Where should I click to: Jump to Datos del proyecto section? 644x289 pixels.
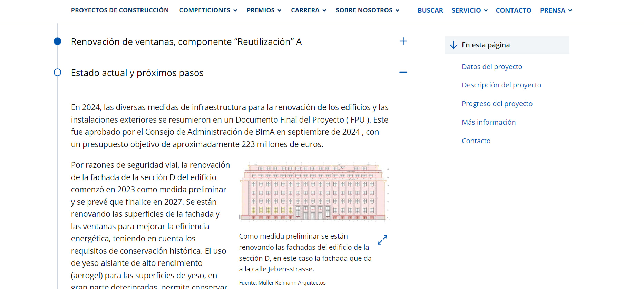click(492, 67)
